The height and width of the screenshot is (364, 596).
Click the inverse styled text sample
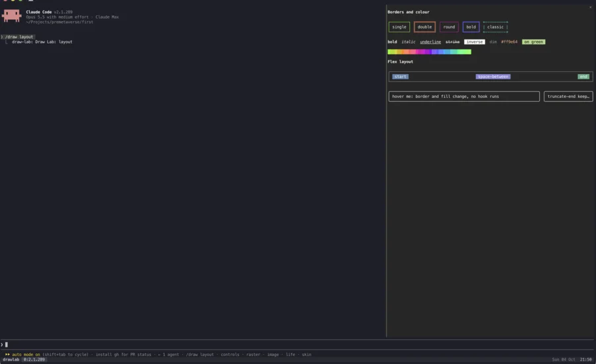pos(474,42)
